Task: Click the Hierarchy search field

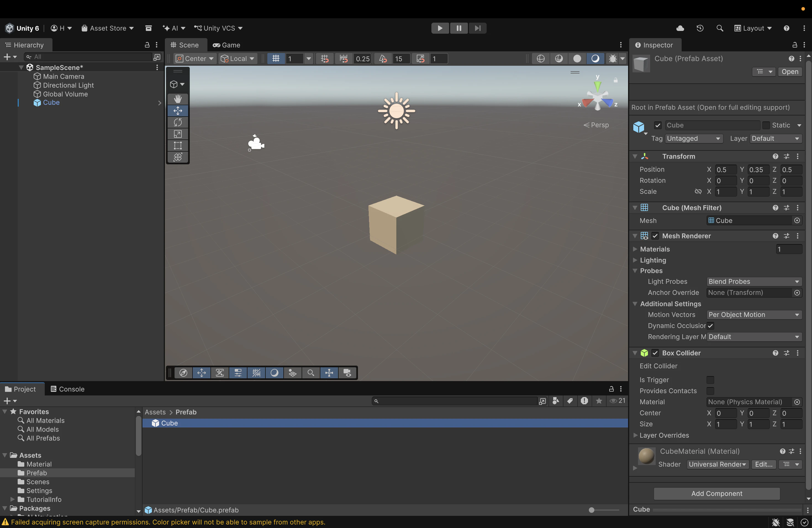Action: (88, 57)
